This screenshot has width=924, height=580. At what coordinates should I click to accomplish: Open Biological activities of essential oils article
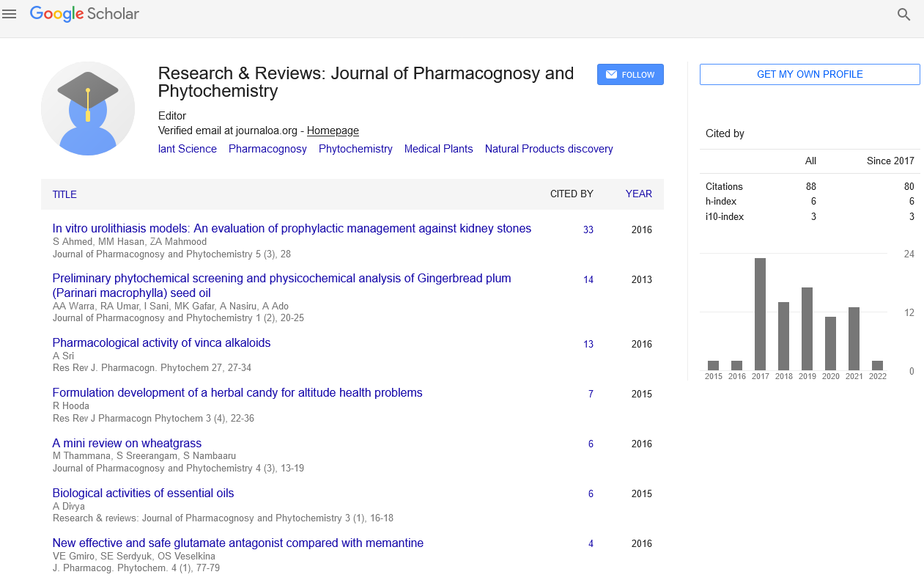143,493
